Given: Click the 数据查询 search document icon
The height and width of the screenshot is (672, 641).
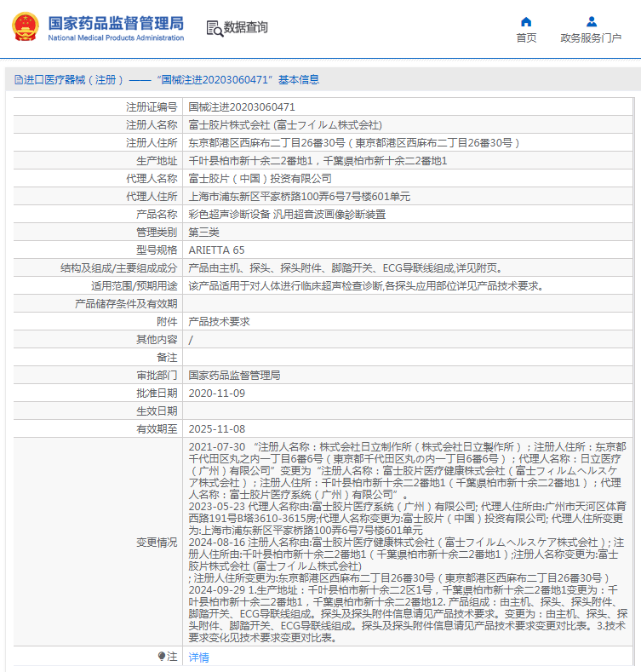Looking at the screenshot, I should point(215,28).
